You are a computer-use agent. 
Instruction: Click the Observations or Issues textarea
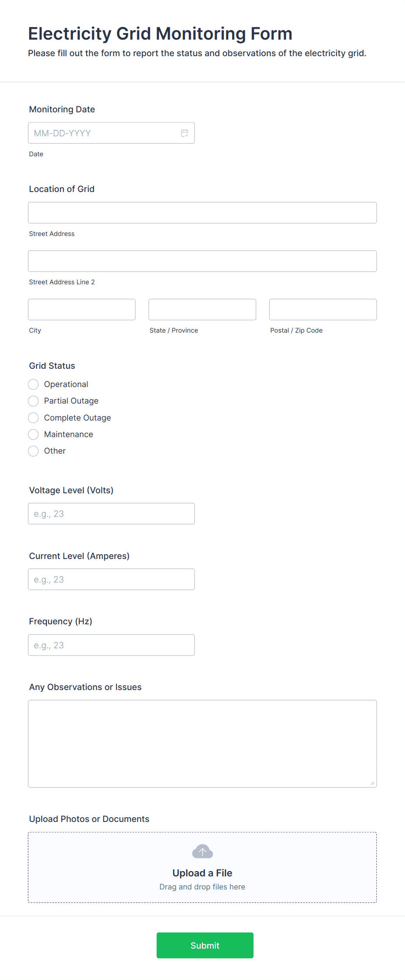(x=202, y=744)
